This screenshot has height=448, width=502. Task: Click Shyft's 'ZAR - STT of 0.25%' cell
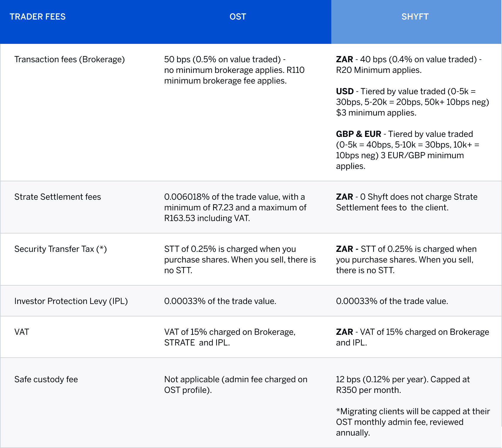(x=406, y=260)
